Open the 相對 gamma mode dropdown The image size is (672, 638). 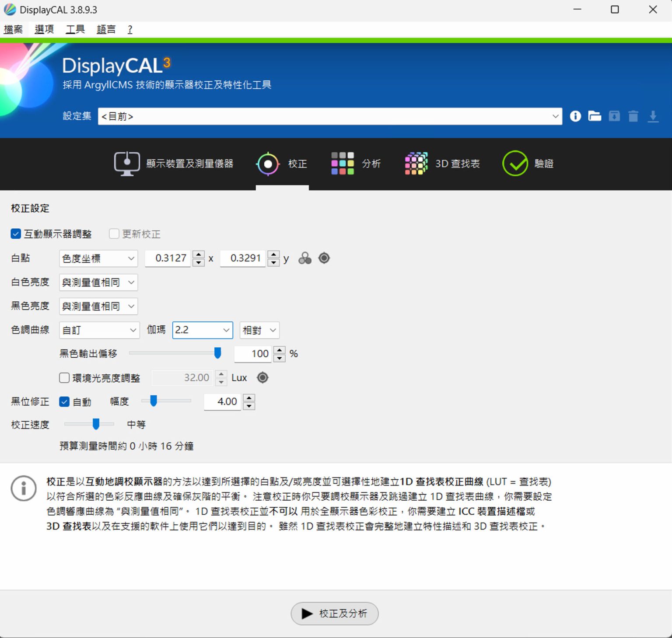pyautogui.click(x=259, y=331)
